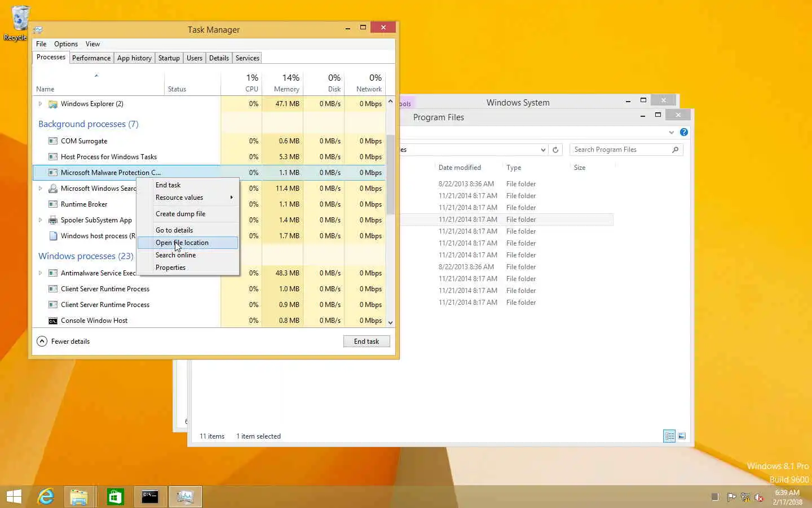Switch Program Files to large icons view
The image size is (812, 508).
(x=682, y=436)
